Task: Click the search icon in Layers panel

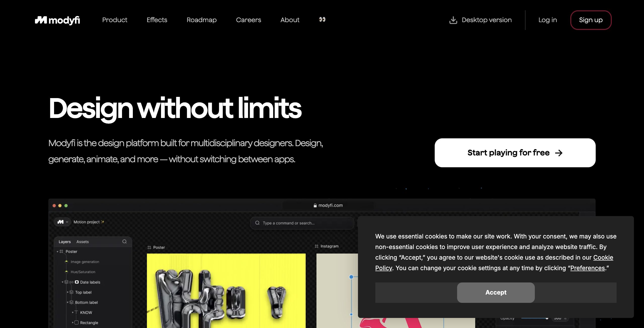Action: click(x=125, y=241)
